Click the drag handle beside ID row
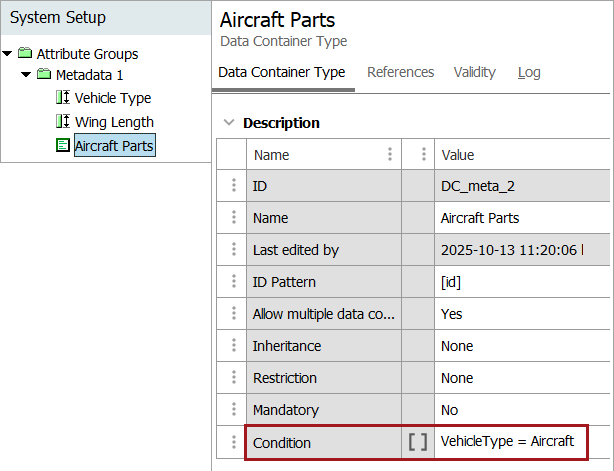This screenshot has height=471, width=614. pyautogui.click(x=233, y=186)
